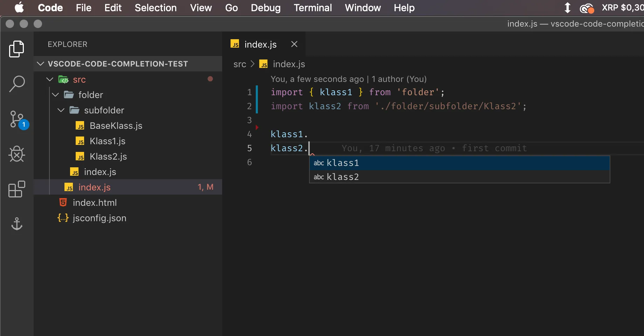This screenshot has height=336, width=644.
Task: Close the index.js editor tab
Action: (x=294, y=44)
